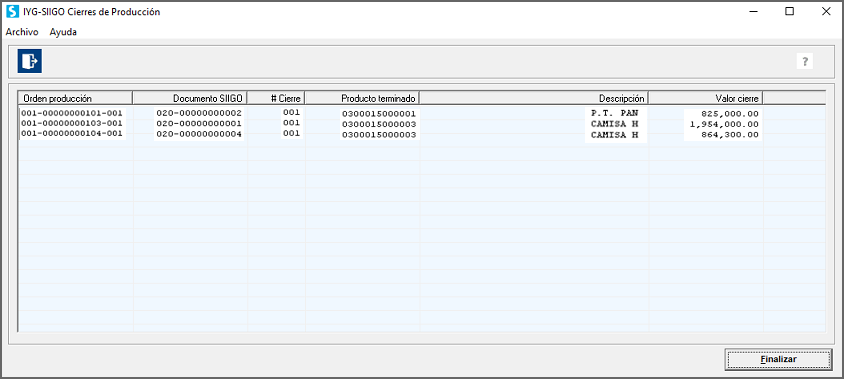Image resolution: width=844 pixels, height=379 pixels.
Task: Click the P.T. PAN description cell
Action: coord(615,114)
